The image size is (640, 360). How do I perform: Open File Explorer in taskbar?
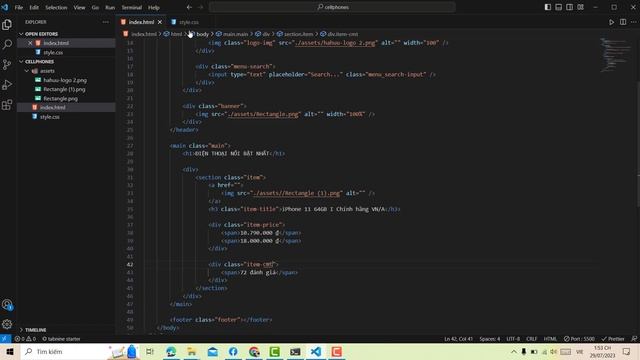pos(191,351)
